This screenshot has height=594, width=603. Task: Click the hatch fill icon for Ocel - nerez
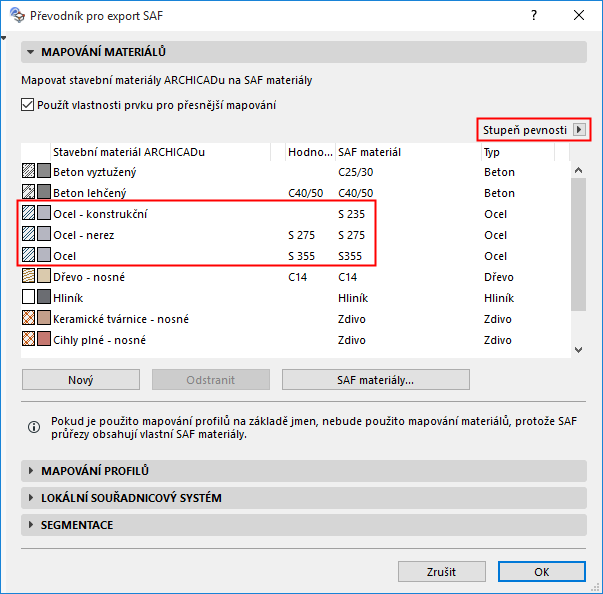pyautogui.click(x=28, y=234)
